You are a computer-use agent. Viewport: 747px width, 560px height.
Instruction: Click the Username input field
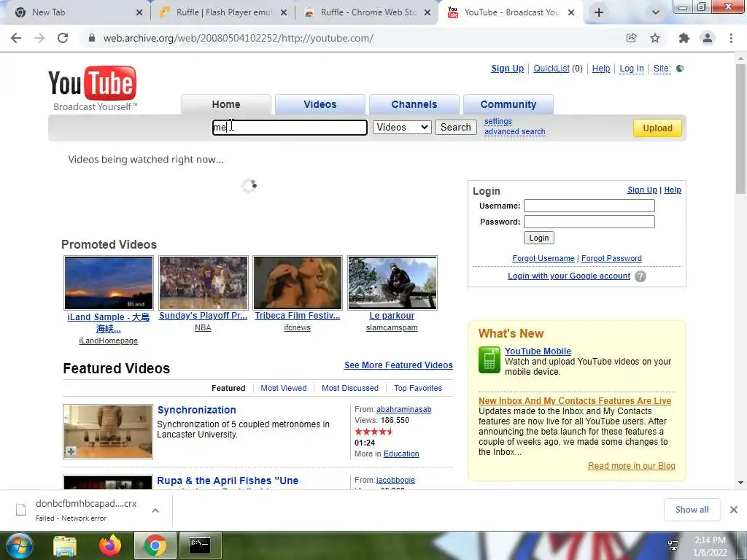589,206
